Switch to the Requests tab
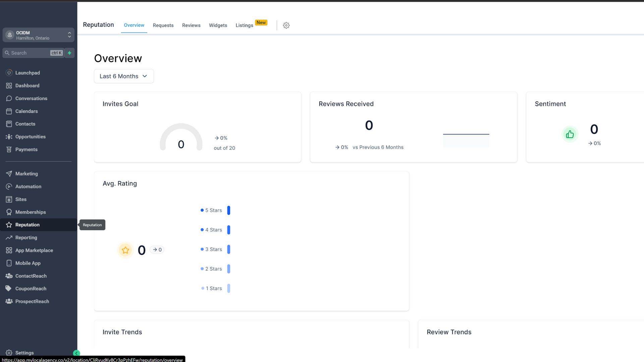Viewport: 644px width, 362px height. click(x=163, y=25)
